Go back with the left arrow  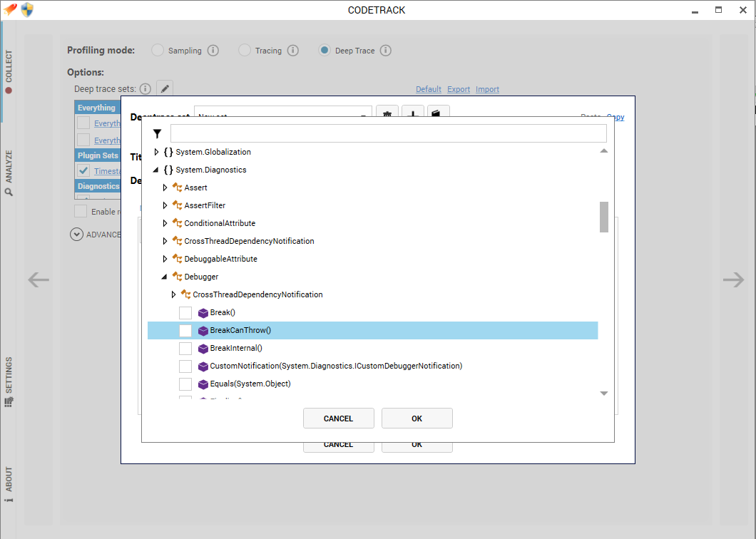39,279
